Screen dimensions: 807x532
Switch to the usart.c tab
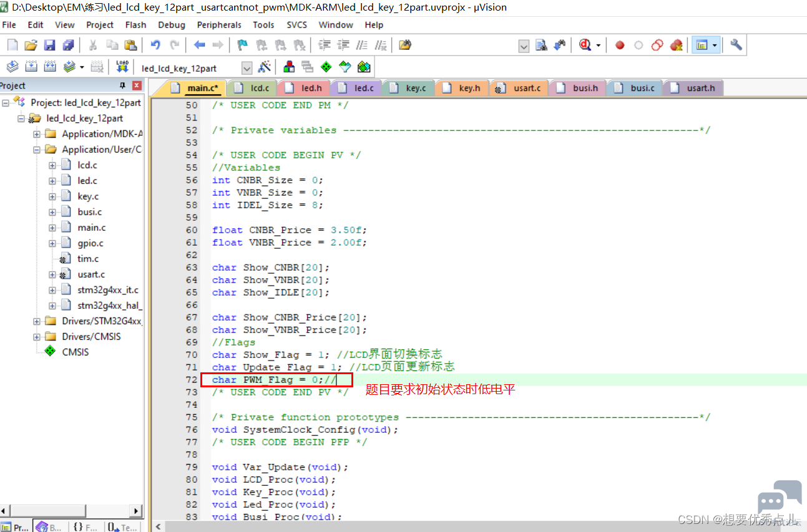coord(519,88)
